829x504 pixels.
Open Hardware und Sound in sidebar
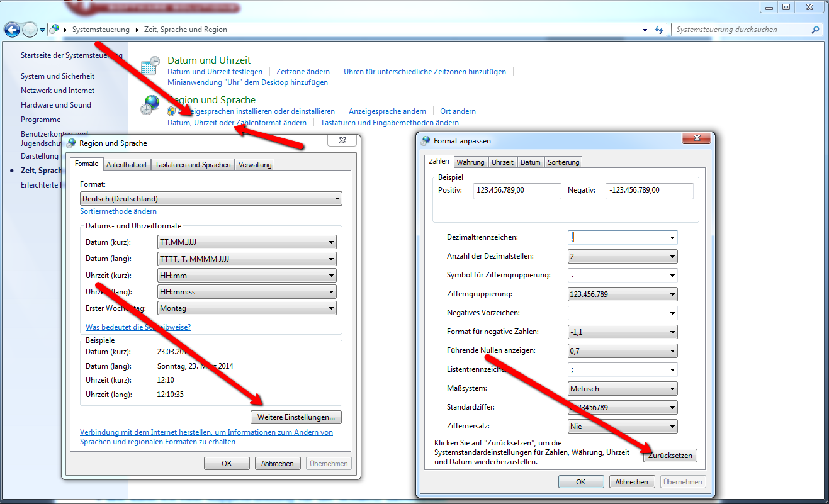(56, 105)
